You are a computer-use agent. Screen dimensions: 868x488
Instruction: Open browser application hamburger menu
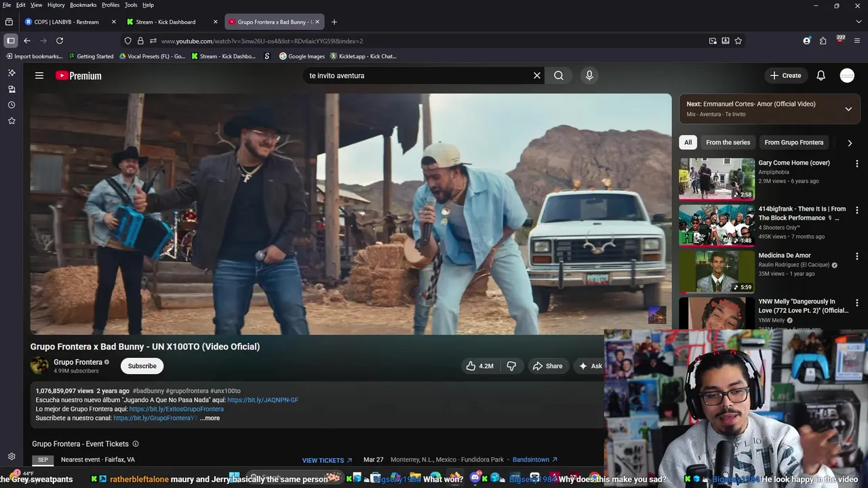(x=859, y=41)
